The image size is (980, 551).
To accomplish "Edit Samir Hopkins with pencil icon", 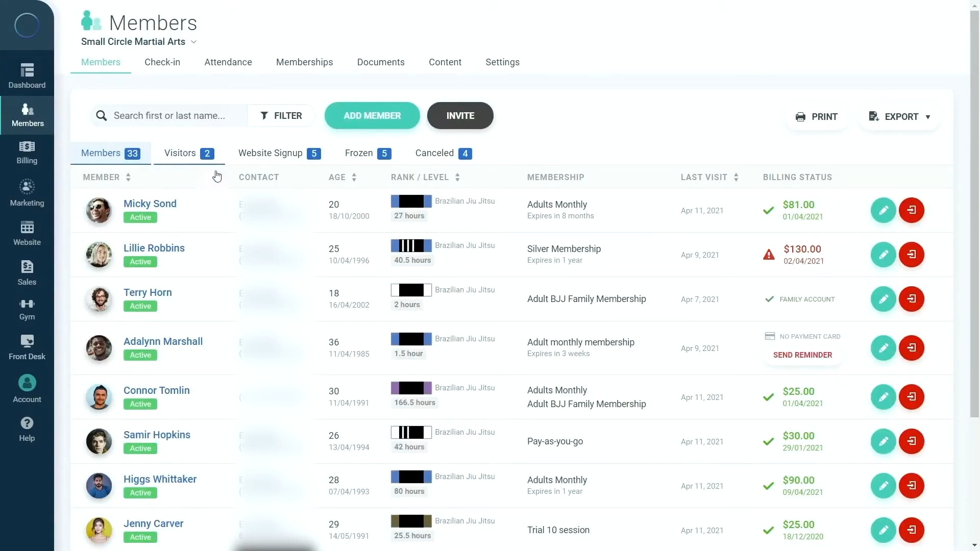I will [883, 441].
